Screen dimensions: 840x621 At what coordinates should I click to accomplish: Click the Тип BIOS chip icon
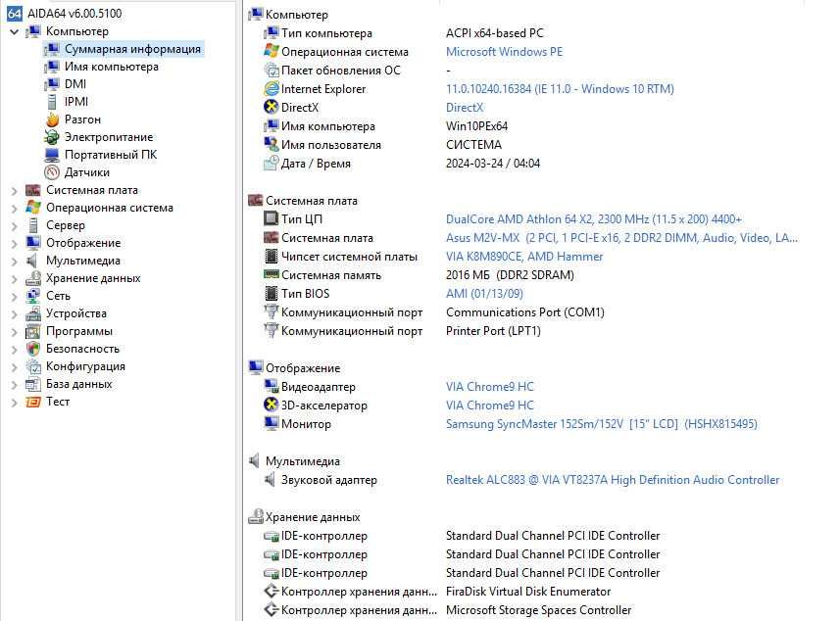(x=272, y=294)
